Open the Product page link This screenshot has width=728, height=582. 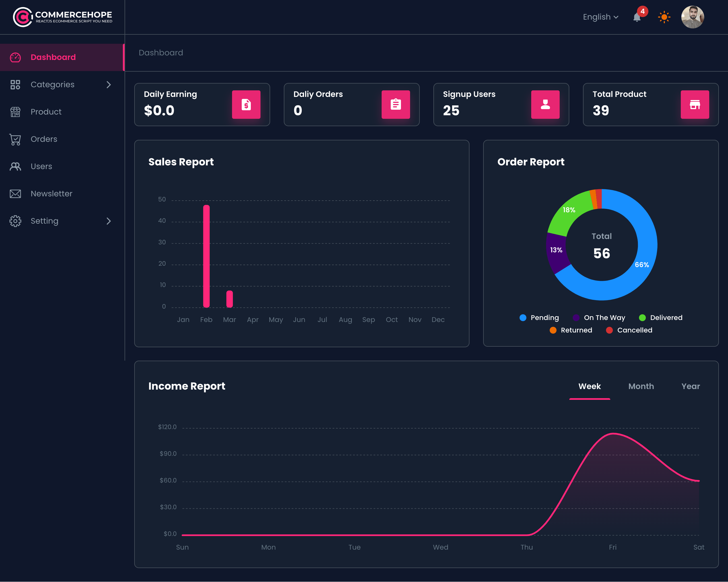pyautogui.click(x=46, y=112)
